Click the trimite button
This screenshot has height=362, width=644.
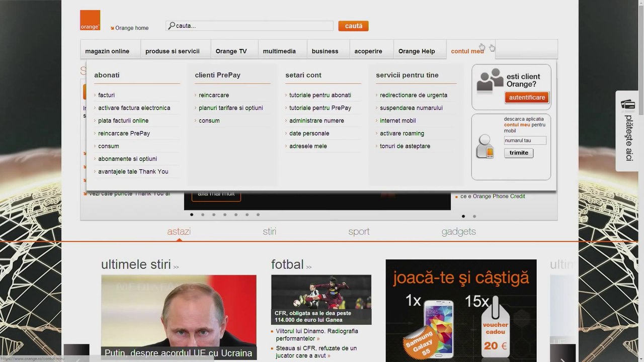coord(519,153)
